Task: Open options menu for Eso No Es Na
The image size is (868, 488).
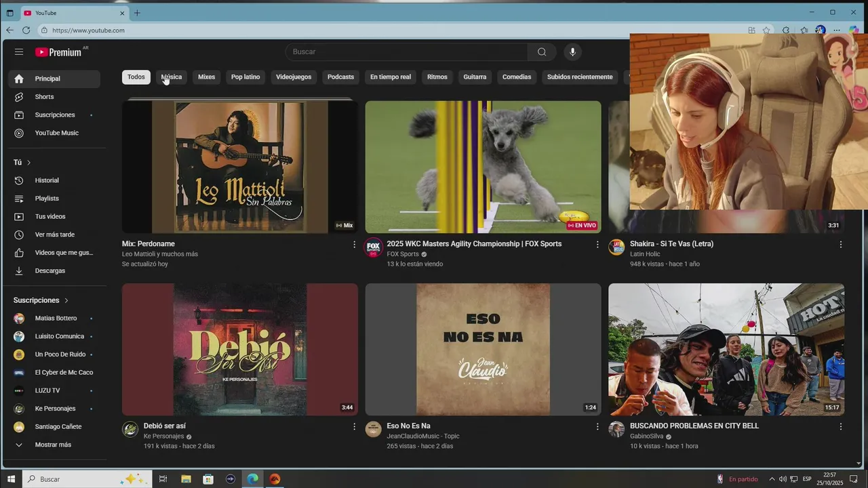Action: [x=597, y=427]
